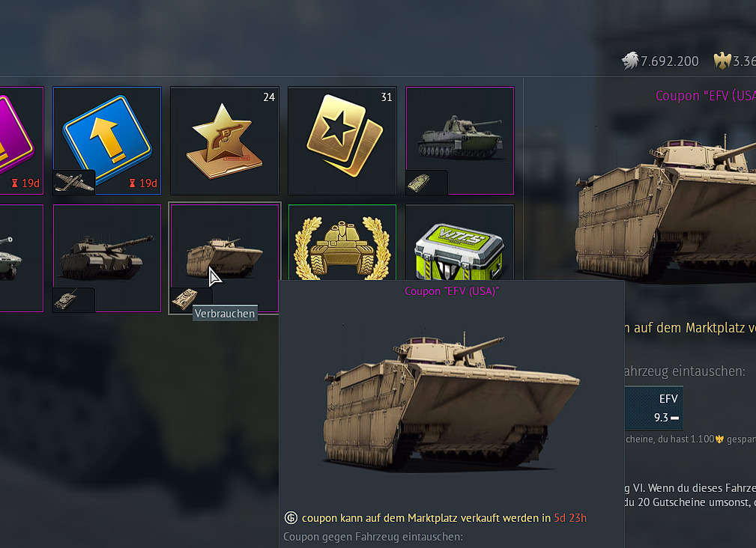
Task: Click the large EFV image in tooltip
Action: coord(452,401)
